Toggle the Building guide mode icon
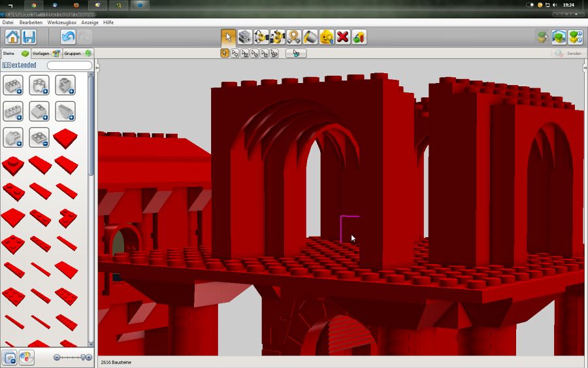The image size is (588, 368). click(x=575, y=37)
